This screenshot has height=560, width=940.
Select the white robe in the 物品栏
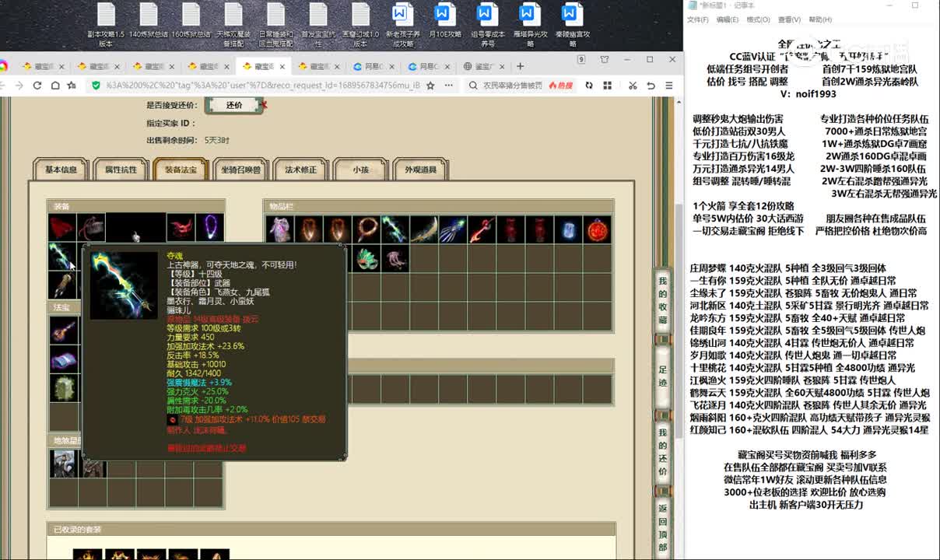coord(279,229)
